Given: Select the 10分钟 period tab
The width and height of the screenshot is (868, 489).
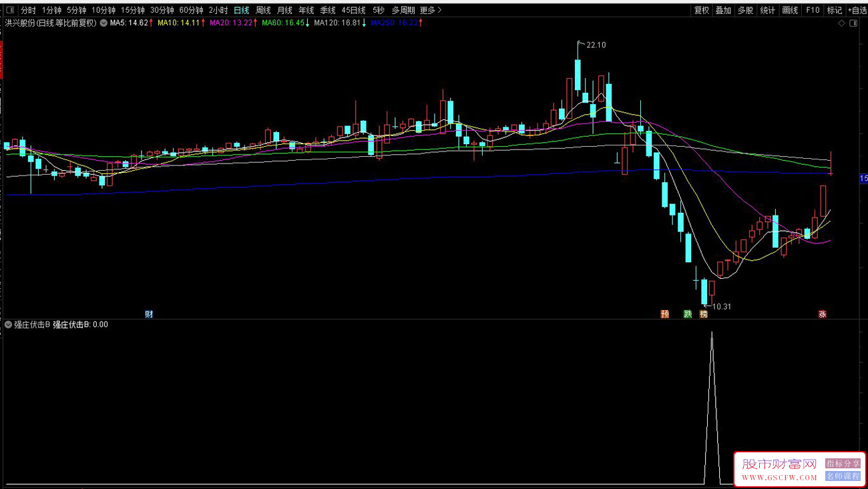Looking at the screenshot, I should 103,11.
